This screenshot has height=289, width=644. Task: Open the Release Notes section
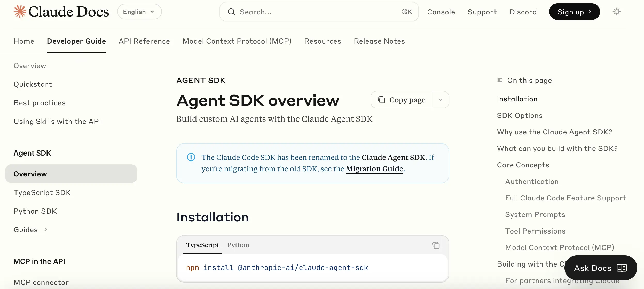[379, 41]
